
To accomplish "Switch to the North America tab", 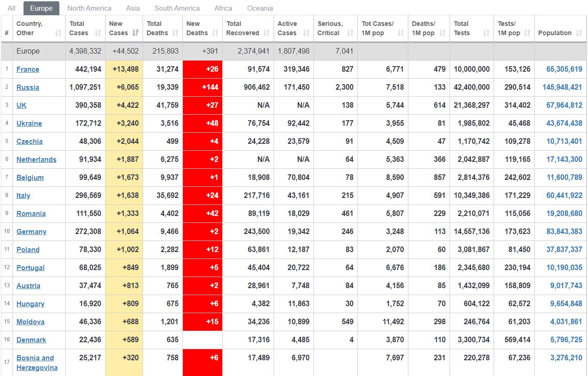I will (89, 8).
